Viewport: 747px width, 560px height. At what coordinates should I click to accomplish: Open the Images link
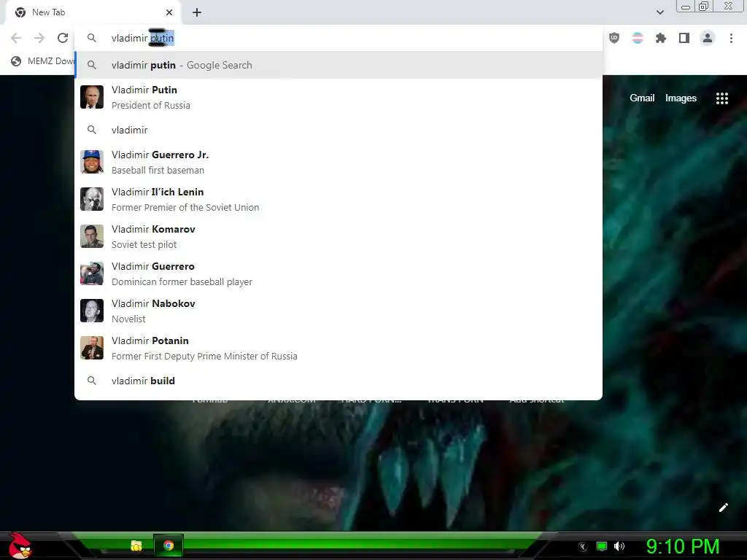point(681,98)
